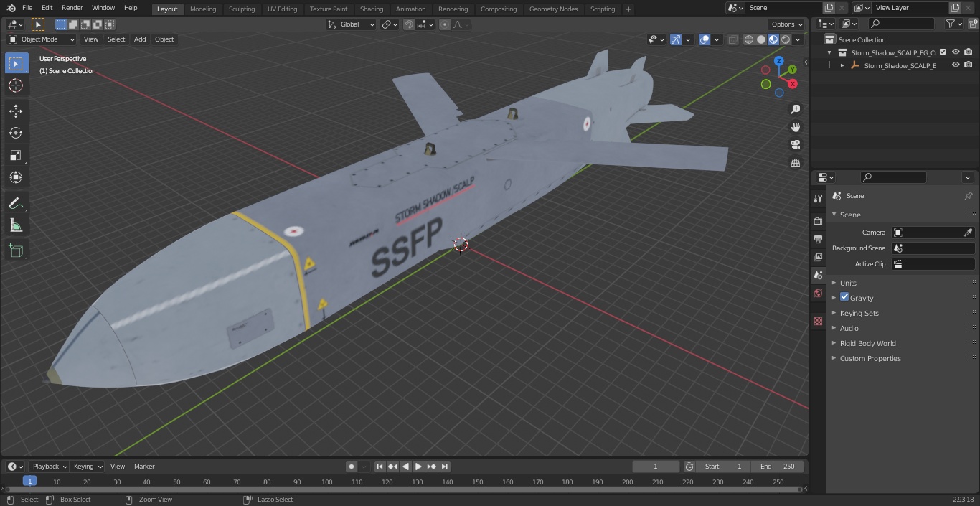Activate the Rotate tool
This screenshot has height=506, width=980.
[x=16, y=133]
